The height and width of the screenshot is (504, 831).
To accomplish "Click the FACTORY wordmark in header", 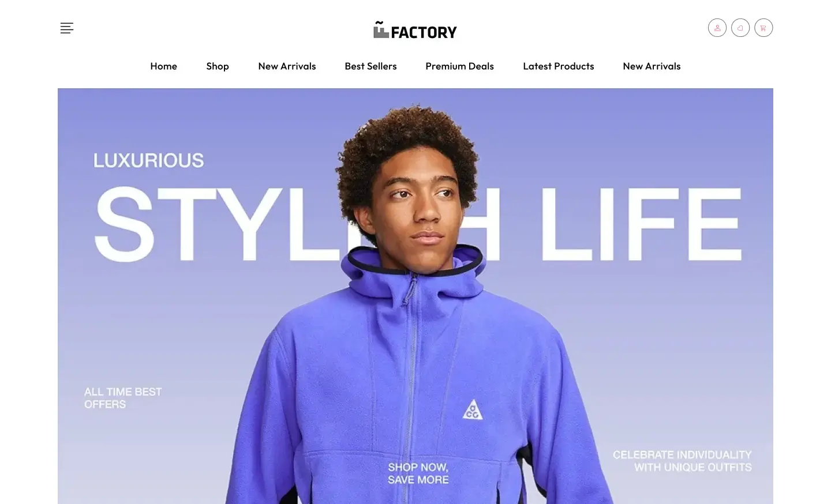I will click(424, 32).
